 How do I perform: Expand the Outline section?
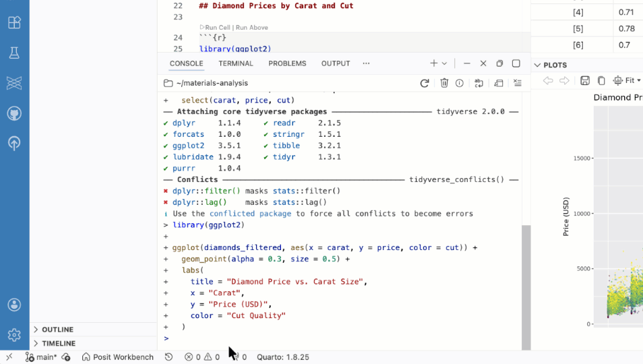pyautogui.click(x=57, y=330)
